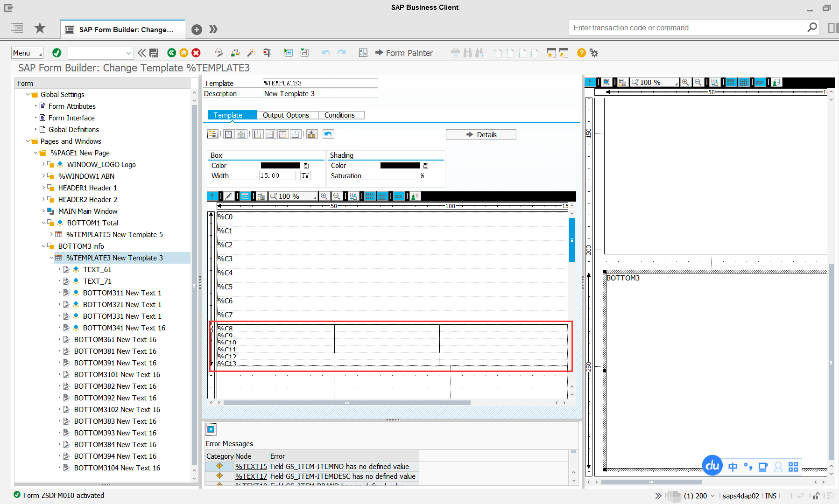This screenshot has width=839, height=504.
Task: Select SAP Form Builder session tab
Action: click(x=123, y=29)
